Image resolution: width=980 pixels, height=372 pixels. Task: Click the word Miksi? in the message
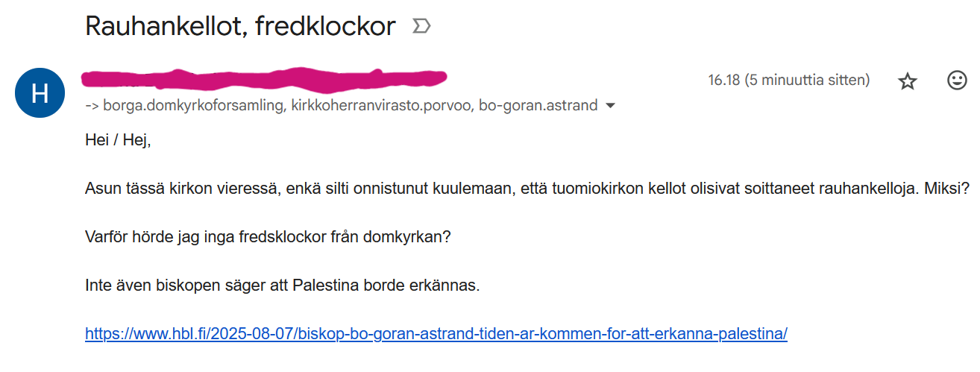pos(952,189)
